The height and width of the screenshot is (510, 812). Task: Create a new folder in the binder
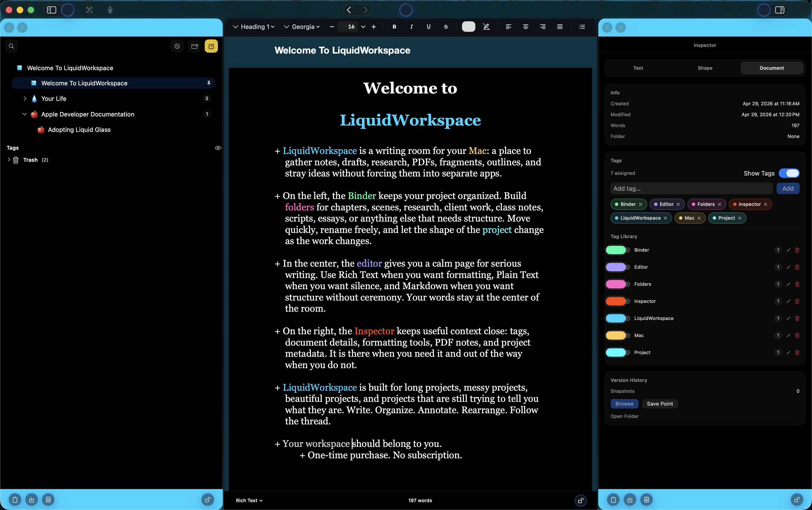tap(194, 46)
